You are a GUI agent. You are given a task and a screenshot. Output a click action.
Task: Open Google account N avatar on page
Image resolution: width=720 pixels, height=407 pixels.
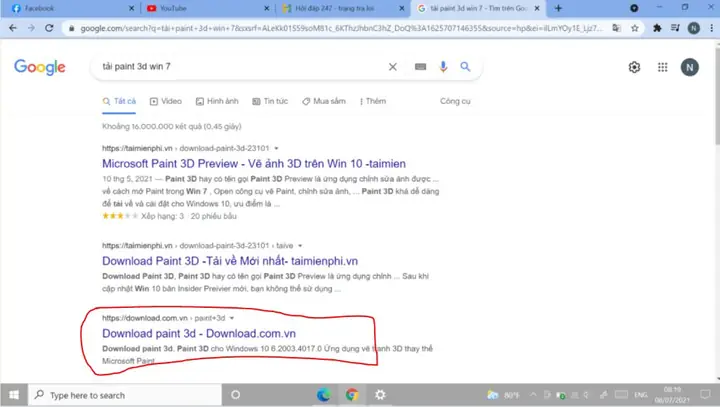pos(689,68)
